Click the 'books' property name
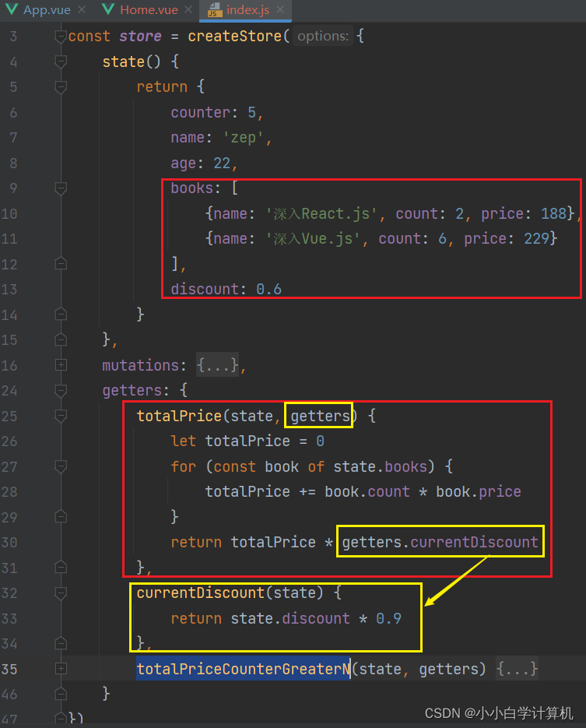The image size is (586, 728). 191,188
